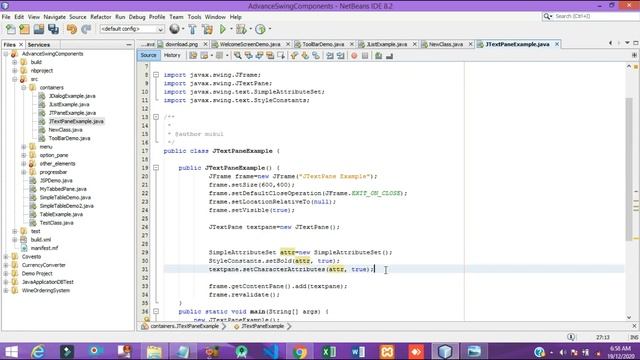Click the Stop Macro Recording square icon
The height and width of the screenshot is (360, 640).
tap(365, 56)
